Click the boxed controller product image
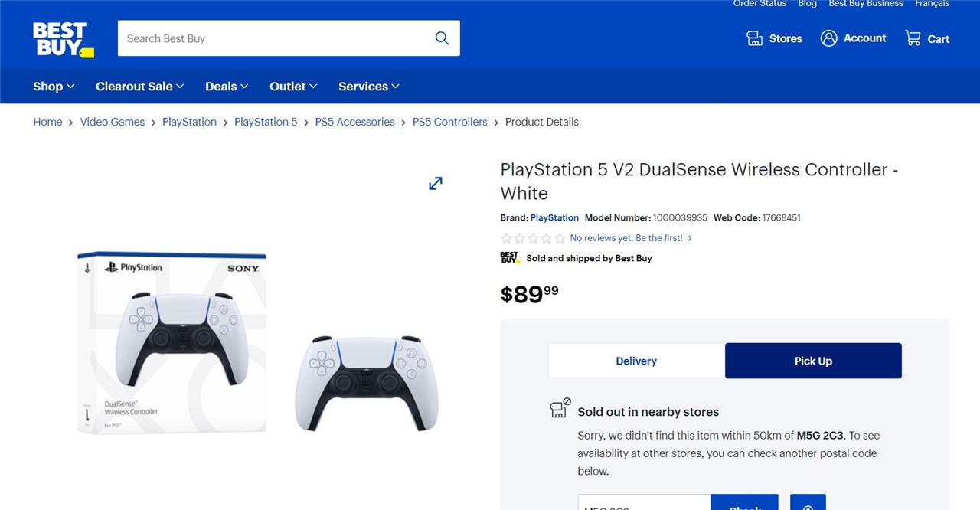The image size is (980, 510). 171,342
